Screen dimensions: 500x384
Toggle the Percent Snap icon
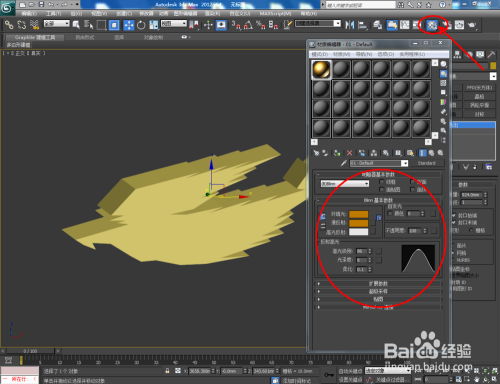(x=261, y=25)
